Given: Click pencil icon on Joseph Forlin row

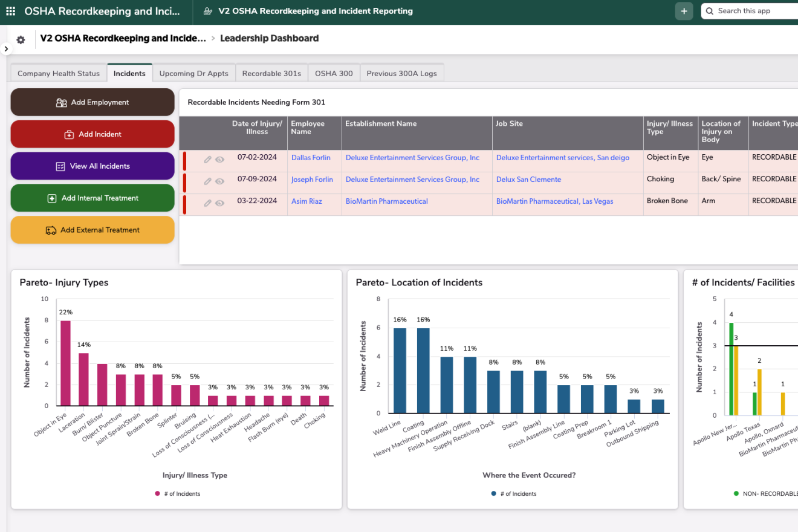Looking at the screenshot, I should 207,181.
